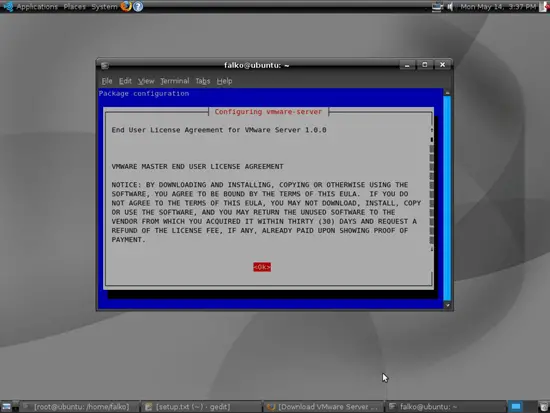The height and width of the screenshot is (413, 550).
Task: Close the falko@ubuntu terminal window
Action: 442,65
